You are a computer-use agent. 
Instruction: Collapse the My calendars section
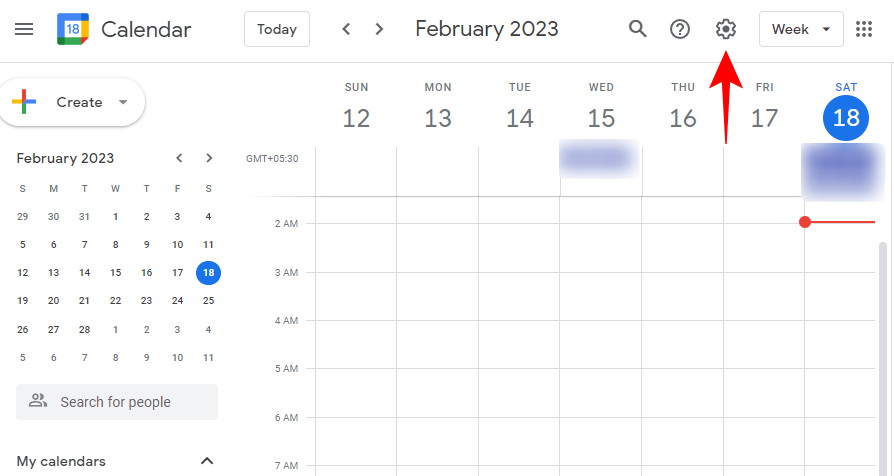coord(207,461)
